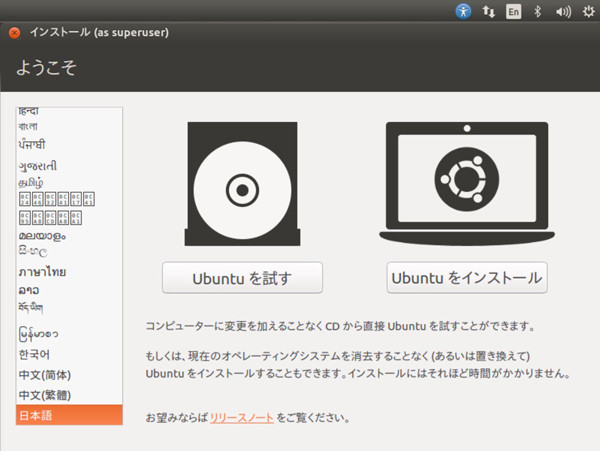Select the six-box unrendered language entry
600x451 pixels.
coord(69,199)
